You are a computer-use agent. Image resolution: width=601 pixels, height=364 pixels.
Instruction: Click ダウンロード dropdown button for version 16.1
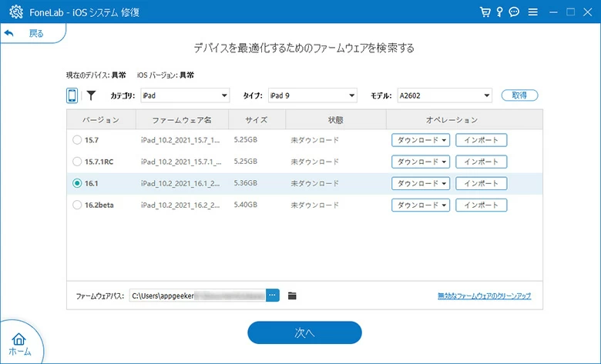click(x=420, y=183)
